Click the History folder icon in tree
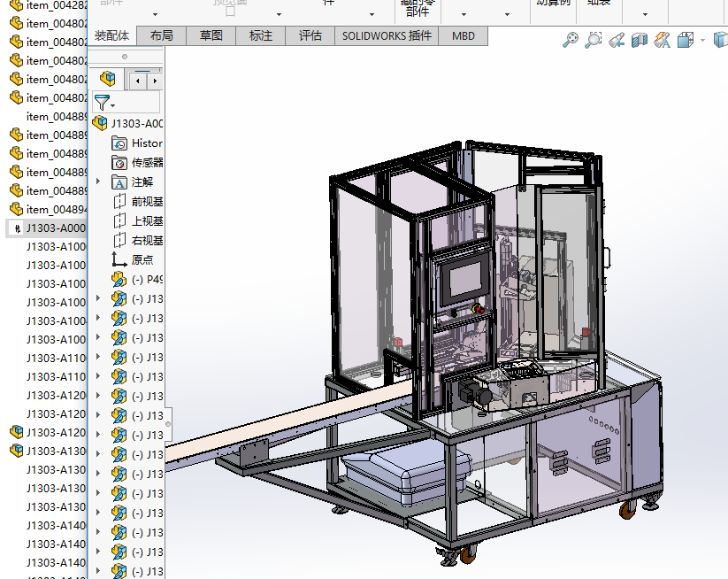The width and height of the screenshot is (728, 579). pyautogui.click(x=119, y=143)
